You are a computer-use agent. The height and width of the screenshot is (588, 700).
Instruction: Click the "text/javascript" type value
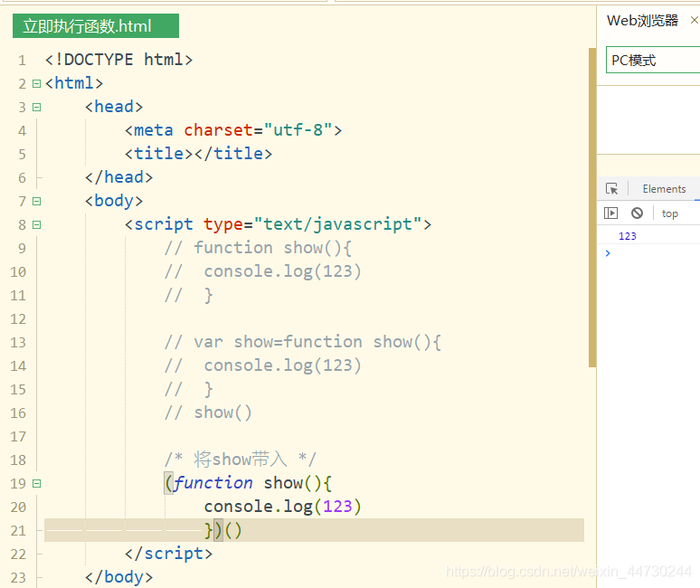point(337,224)
